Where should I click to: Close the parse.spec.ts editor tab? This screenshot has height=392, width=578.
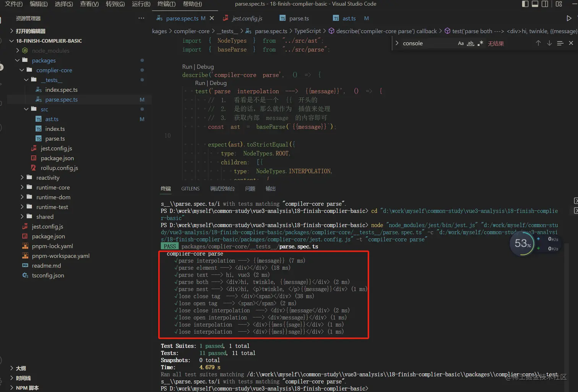pyautogui.click(x=212, y=18)
